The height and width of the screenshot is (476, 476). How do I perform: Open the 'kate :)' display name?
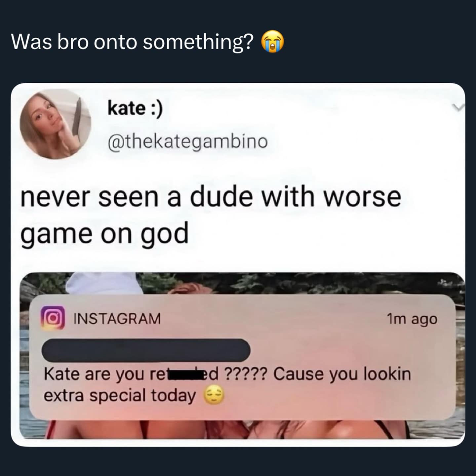point(135,109)
